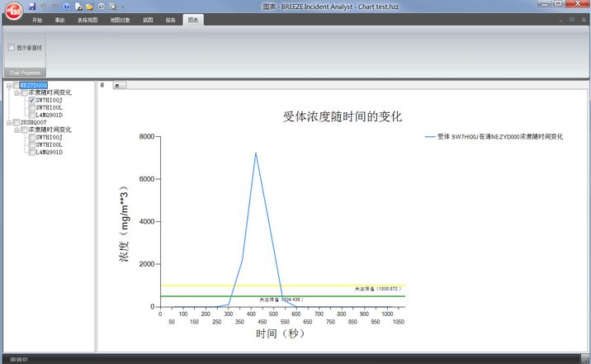Click the open folder icon
591x364 pixels.
coord(90,7)
